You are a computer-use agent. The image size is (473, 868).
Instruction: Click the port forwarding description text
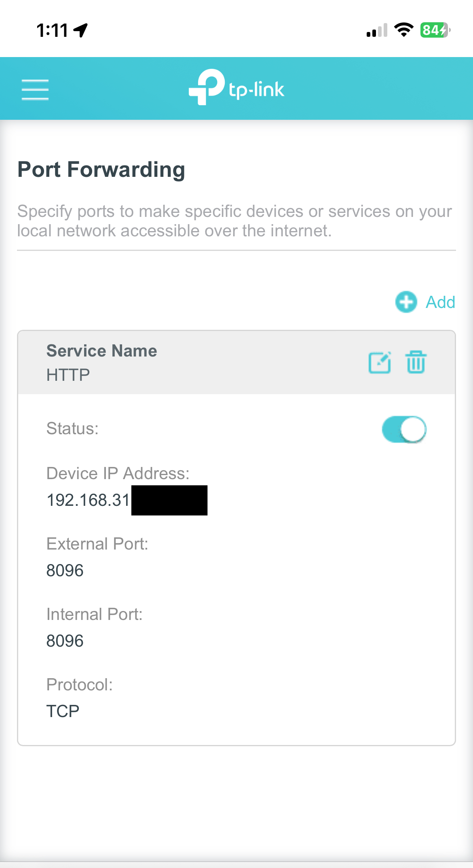234,221
